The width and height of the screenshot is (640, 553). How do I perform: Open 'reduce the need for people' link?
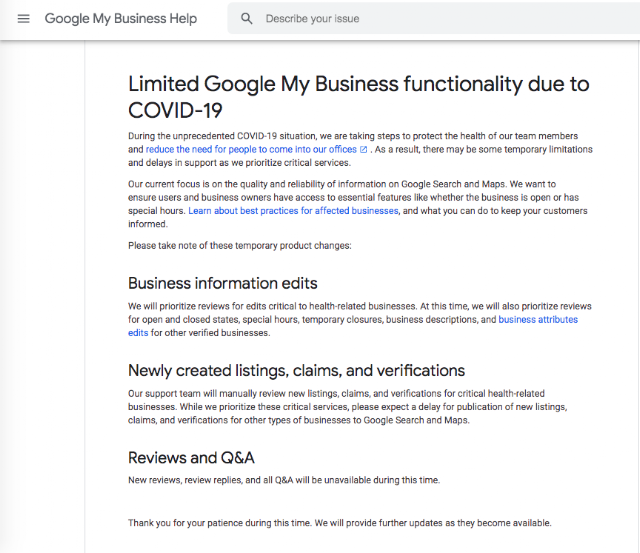pyautogui.click(x=250, y=149)
